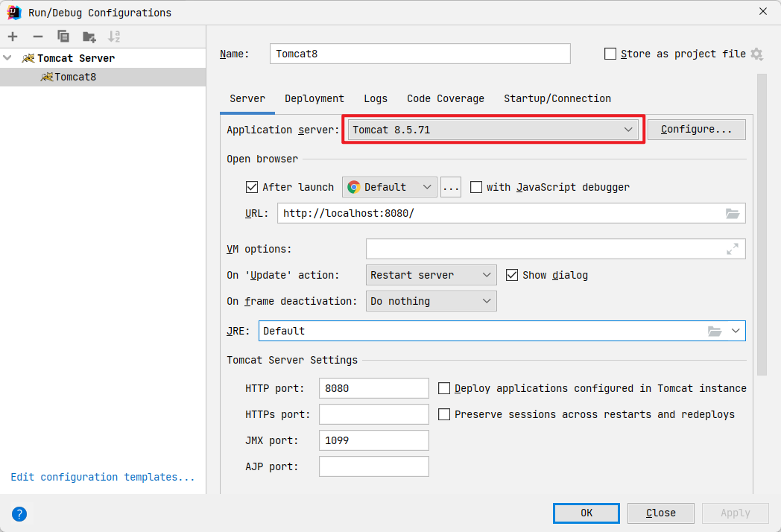The height and width of the screenshot is (532, 781).
Task: Click the OK button
Action: (x=586, y=513)
